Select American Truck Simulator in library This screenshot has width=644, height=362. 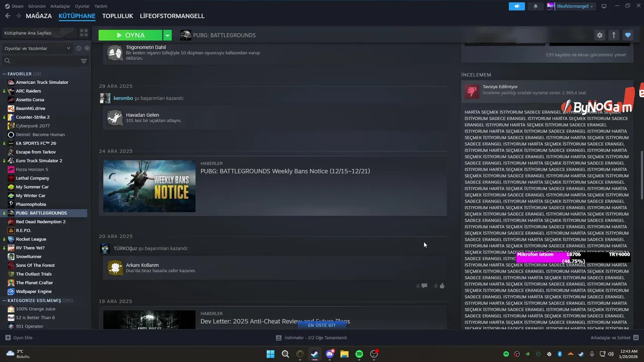[x=42, y=82]
